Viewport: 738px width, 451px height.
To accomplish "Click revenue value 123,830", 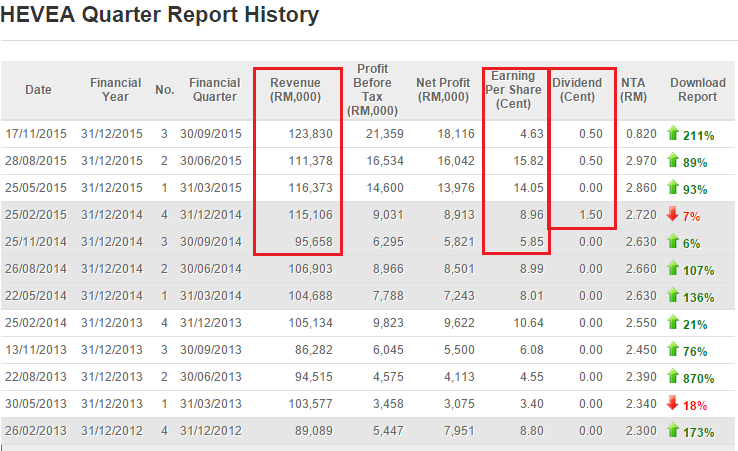I will pos(311,134).
